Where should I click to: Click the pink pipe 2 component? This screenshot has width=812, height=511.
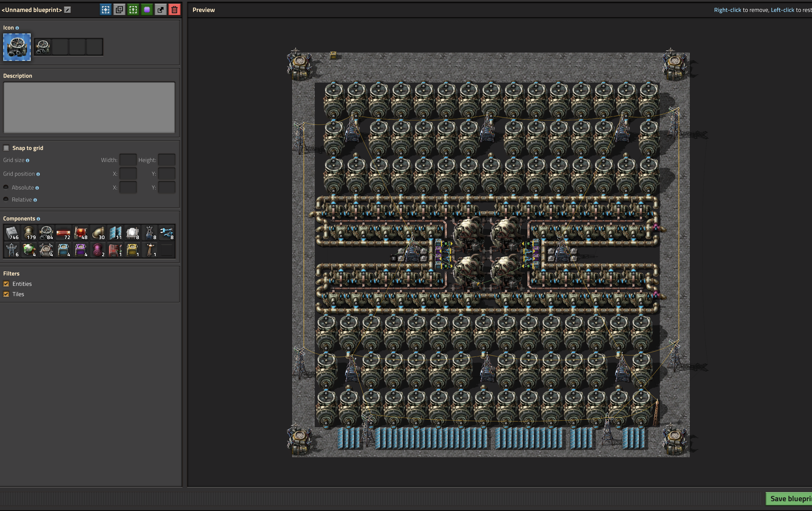pos(98,250)
